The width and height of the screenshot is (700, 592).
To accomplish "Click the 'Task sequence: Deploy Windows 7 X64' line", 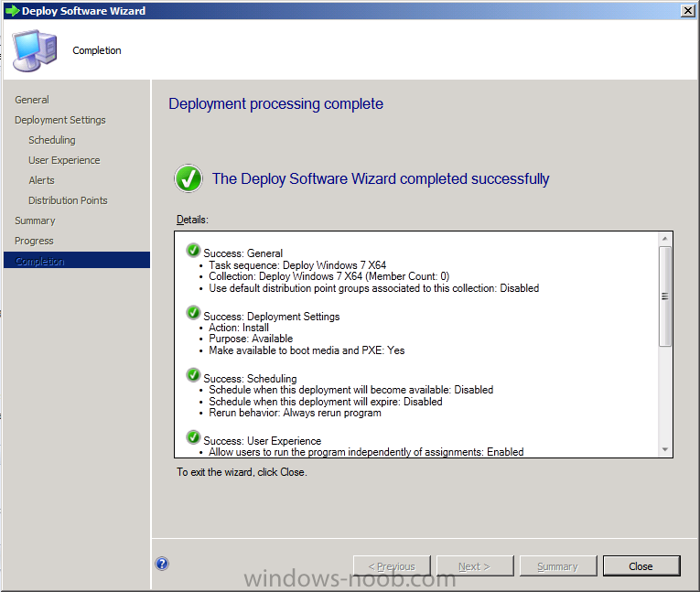I will coord(297,265).
